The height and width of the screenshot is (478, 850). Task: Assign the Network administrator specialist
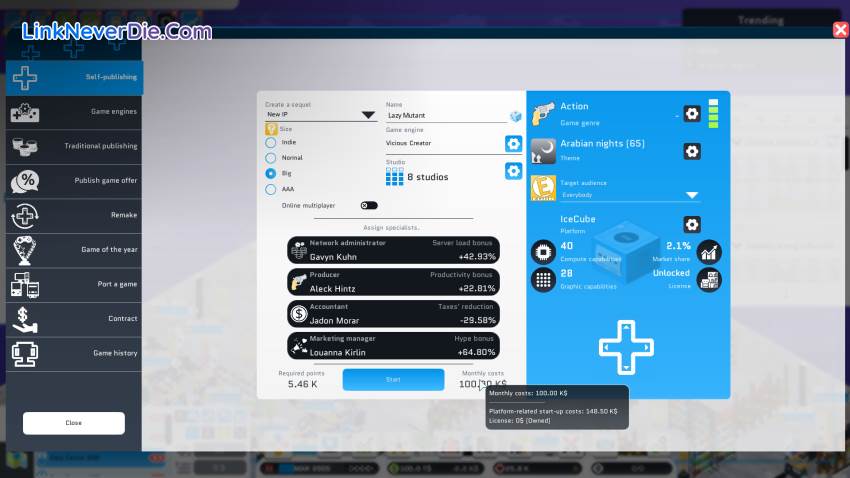(x=393, y=250)
